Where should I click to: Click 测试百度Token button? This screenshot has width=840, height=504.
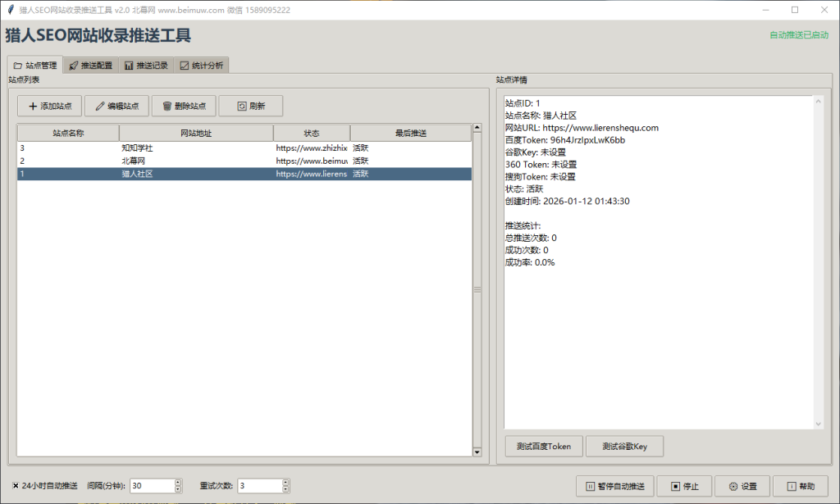click(x=543, y=447)
